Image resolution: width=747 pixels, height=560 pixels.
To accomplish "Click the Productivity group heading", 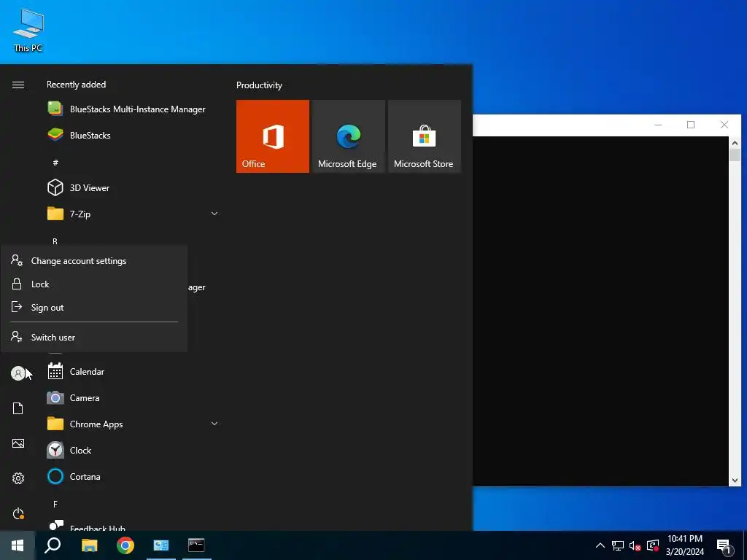I will pyautogui.click(x=259, y=85).
